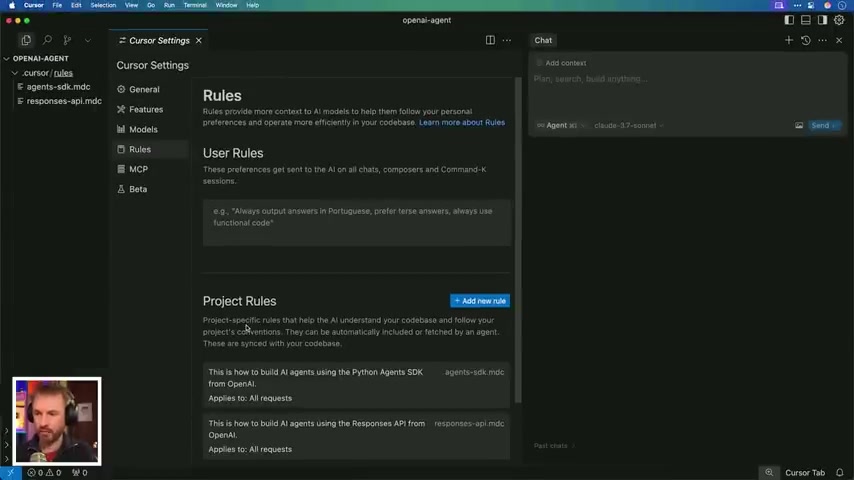Click Add new rule button
Viewport: 854px width, 480px height.
pyautogui.click(x=480, y=301)
